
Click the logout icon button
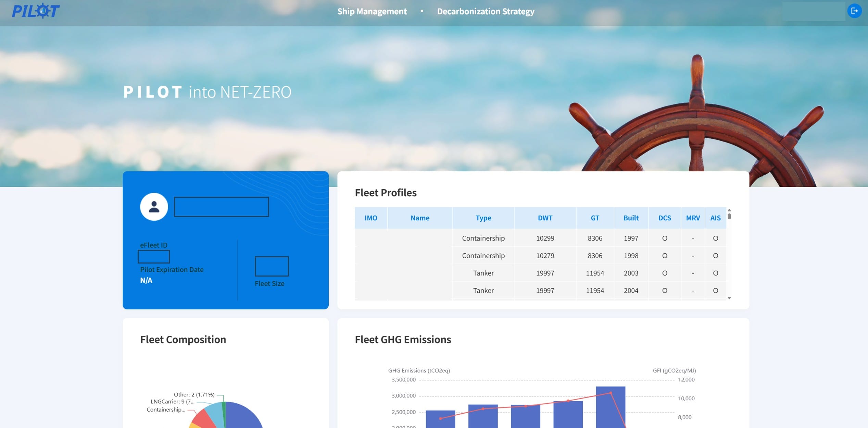[x=854, y=11]
